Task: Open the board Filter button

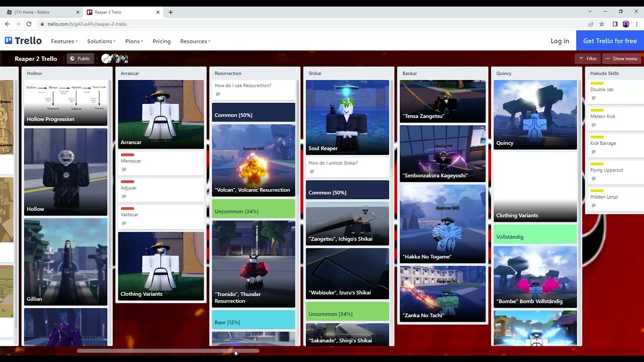Action: (x=588, y=58)
